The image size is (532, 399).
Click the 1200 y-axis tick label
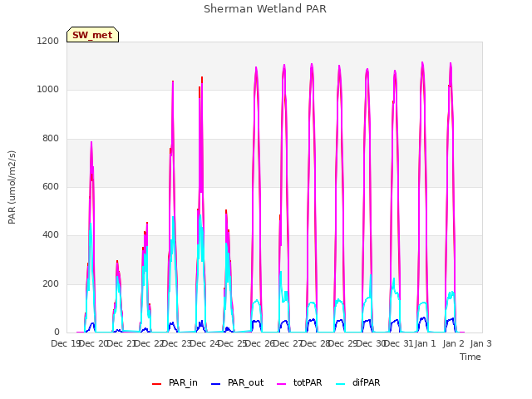pos(48,41)
